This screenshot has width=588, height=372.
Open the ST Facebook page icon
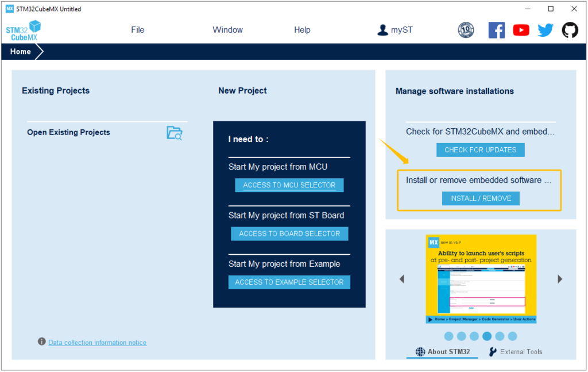click(496, 30)
